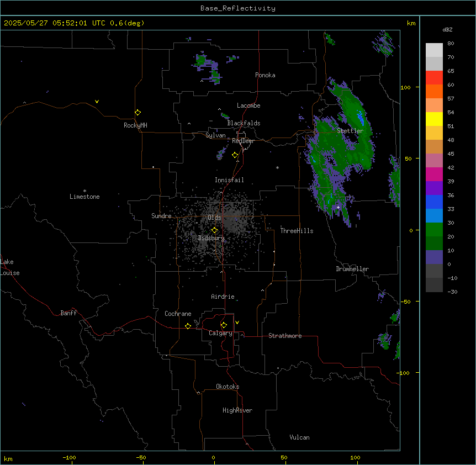Select the pink swatch below 45 dBZ
The image size is (476, 465).
(x=434, y=160)
